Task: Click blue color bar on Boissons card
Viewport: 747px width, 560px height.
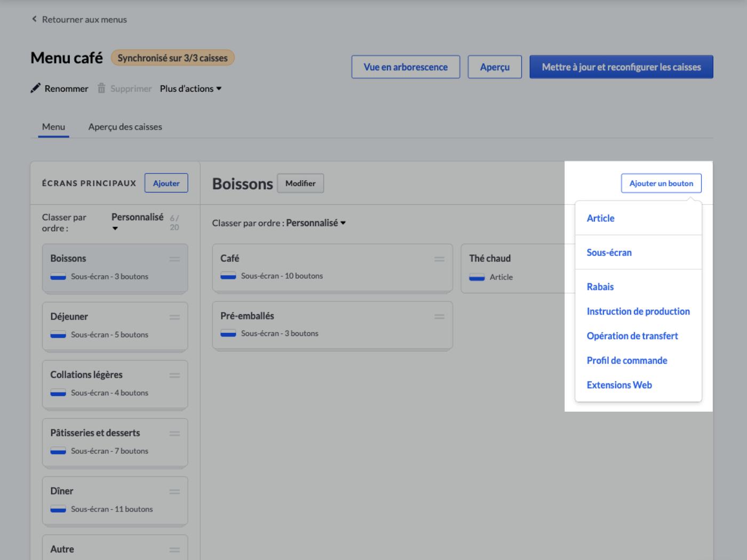Action: pyautogui.click(x=58, y=276)
